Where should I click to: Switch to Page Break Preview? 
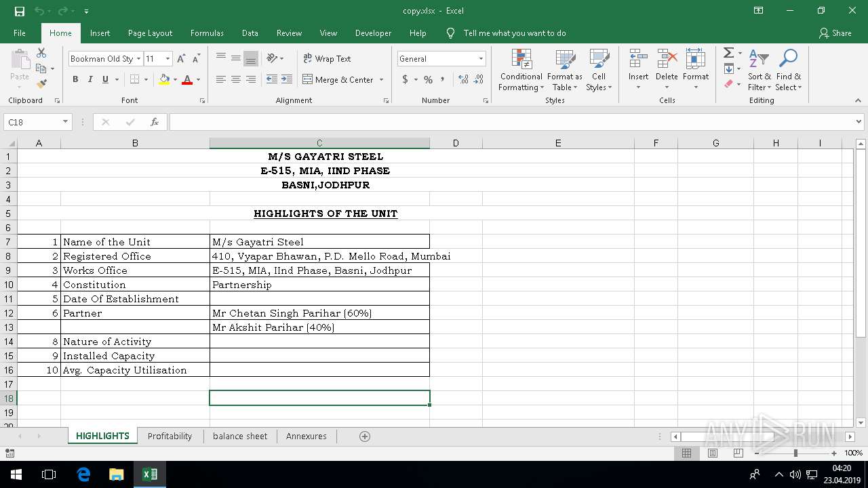tap(738, 453)
